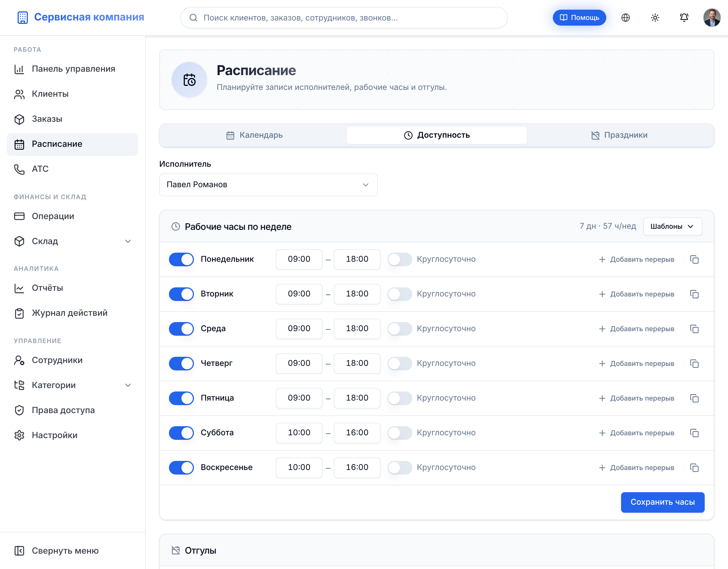Select the Доступность tab
The width and height of the screenshot is (728, 569).
pos(437,135)
